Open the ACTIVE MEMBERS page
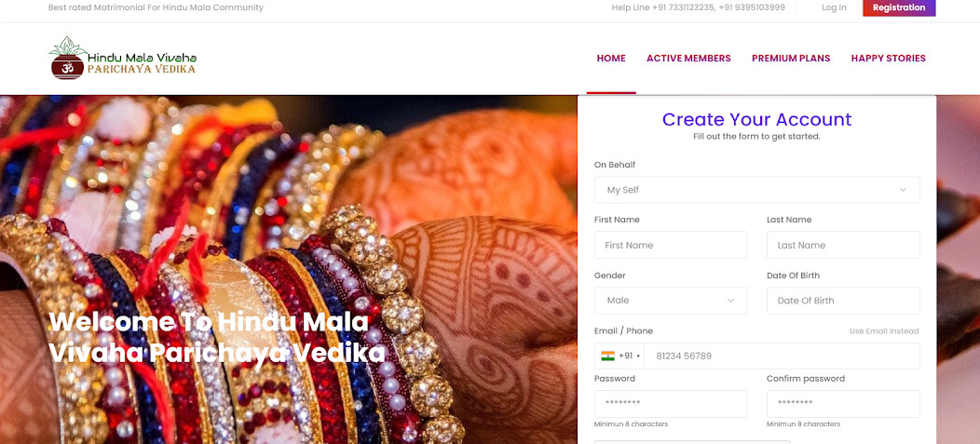The width and height of the screenshot is (980, 444). (688, 58)
